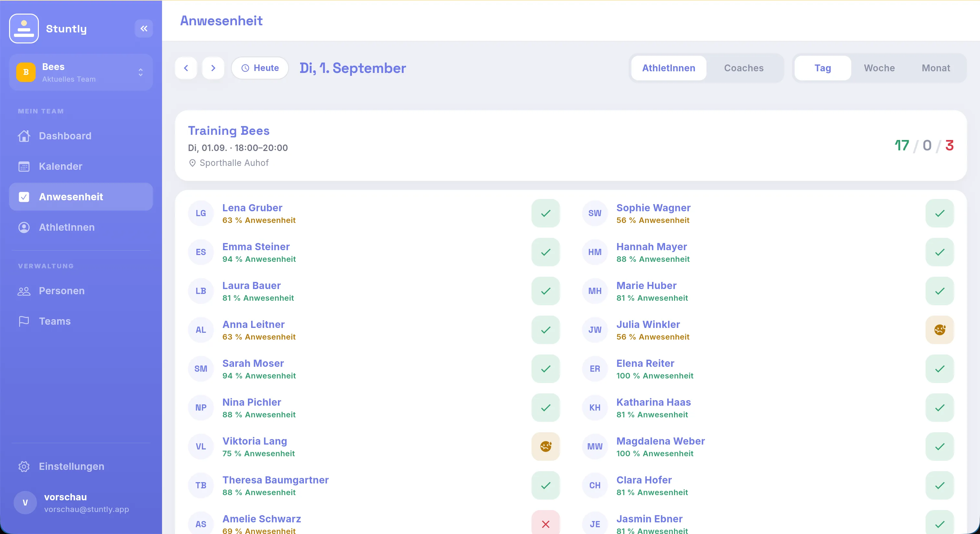Image resolution: width=980 pixels, height=534 pixels.
Task: Click the sick-face status icon for Viktoria Lang
Action: click(545, 447)
